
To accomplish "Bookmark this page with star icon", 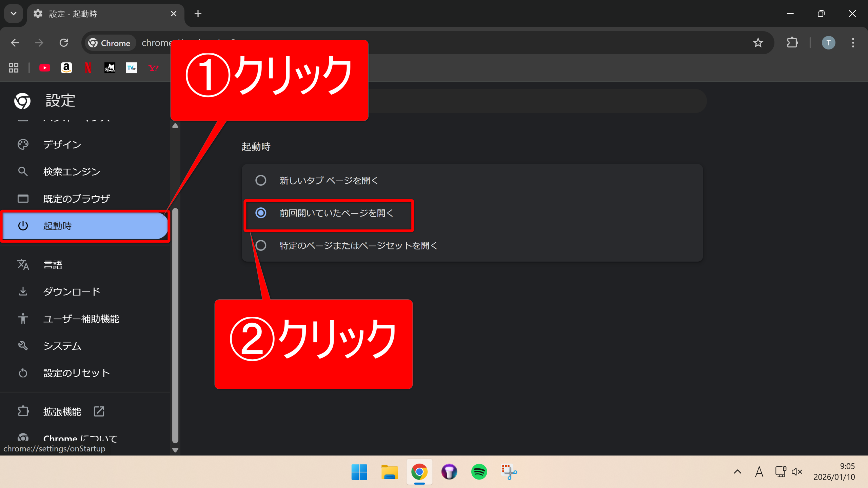I will (758, 43).
